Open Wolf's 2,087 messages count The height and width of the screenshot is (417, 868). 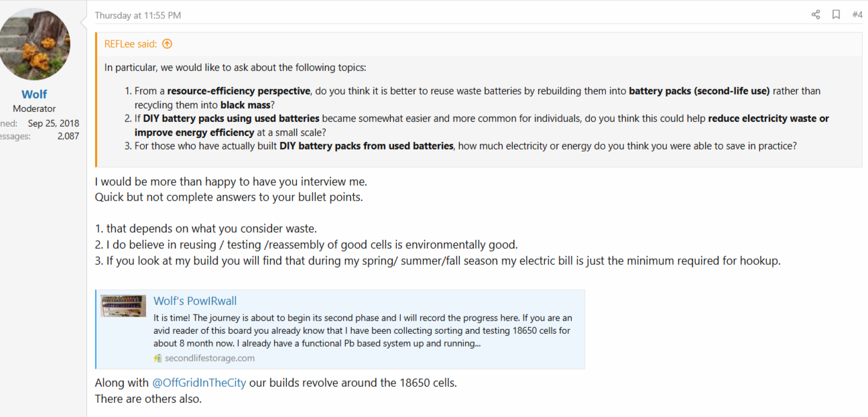[68, 136]
